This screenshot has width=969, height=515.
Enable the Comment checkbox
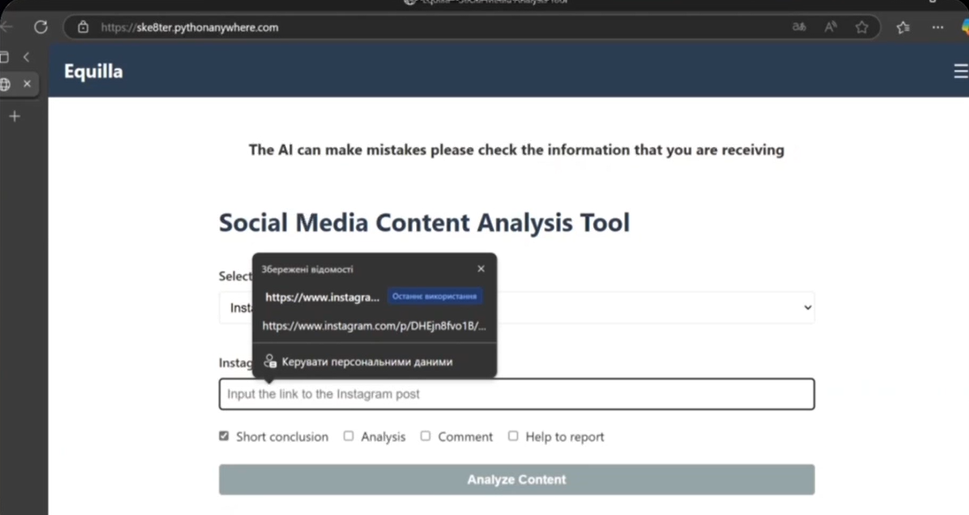point(426,436)
